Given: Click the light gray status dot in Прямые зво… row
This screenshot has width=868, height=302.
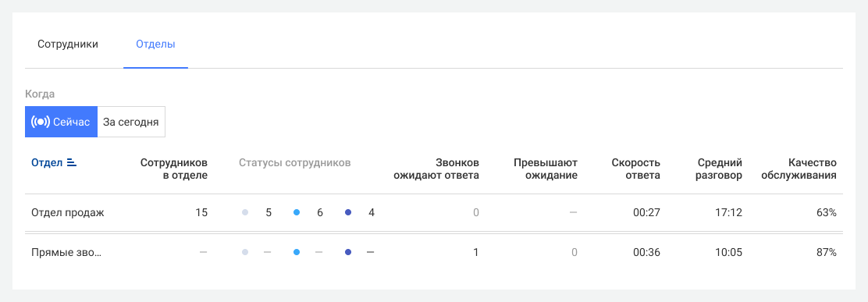Looking at the screenshot, I should (244, 252).
